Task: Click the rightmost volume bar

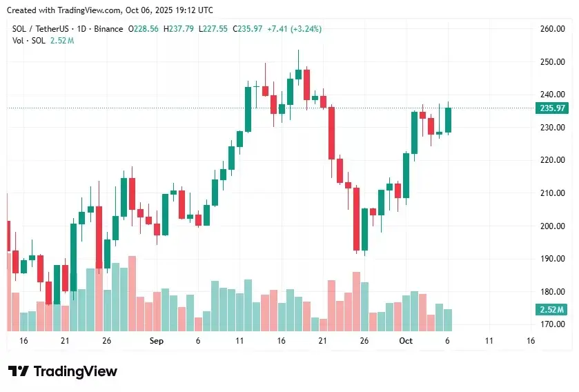Action: (x=448, y=320)
